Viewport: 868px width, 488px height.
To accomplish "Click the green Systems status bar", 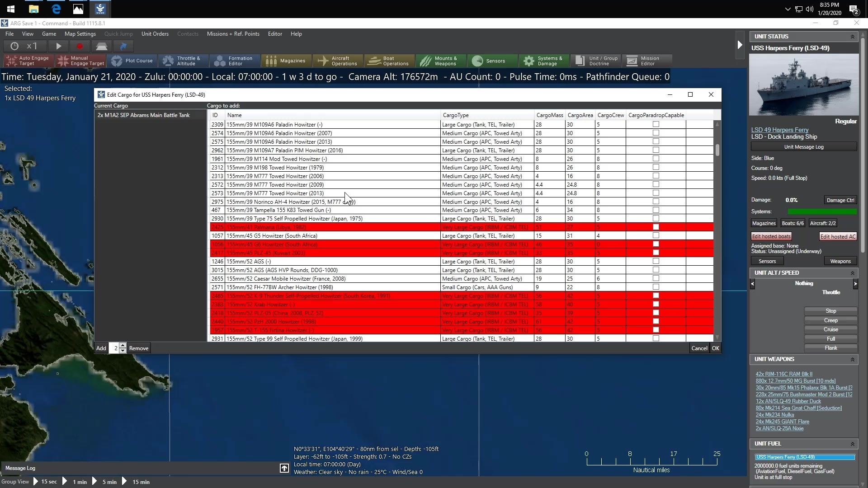I will click(x=822, y=211).
